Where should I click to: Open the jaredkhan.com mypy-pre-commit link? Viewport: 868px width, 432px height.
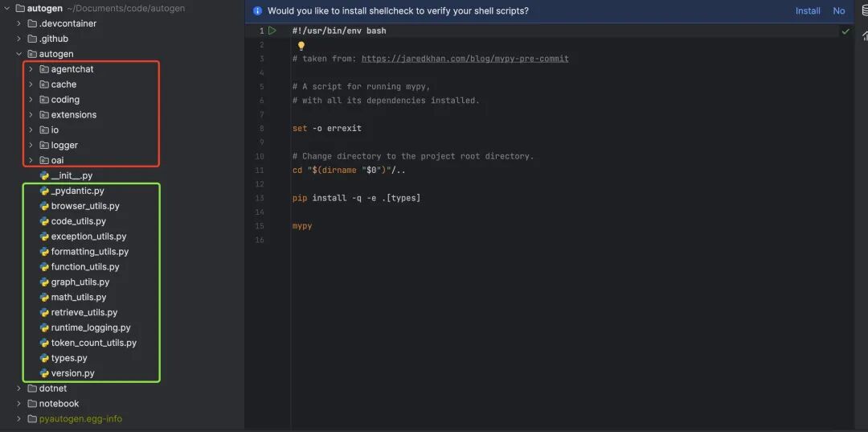coord(465,59)
